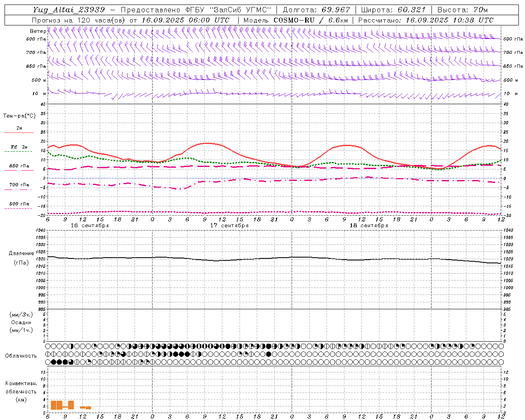Click left pressure axis value 985

[41, 309]
